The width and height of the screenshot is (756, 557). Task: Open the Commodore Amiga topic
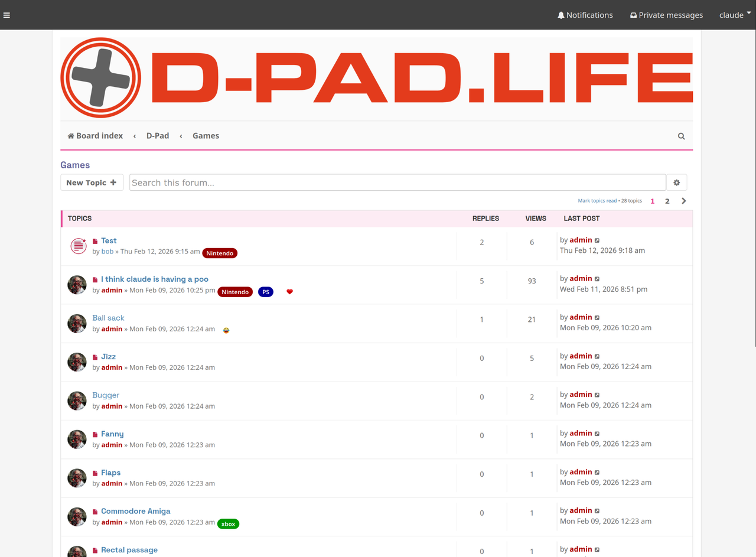136,512
